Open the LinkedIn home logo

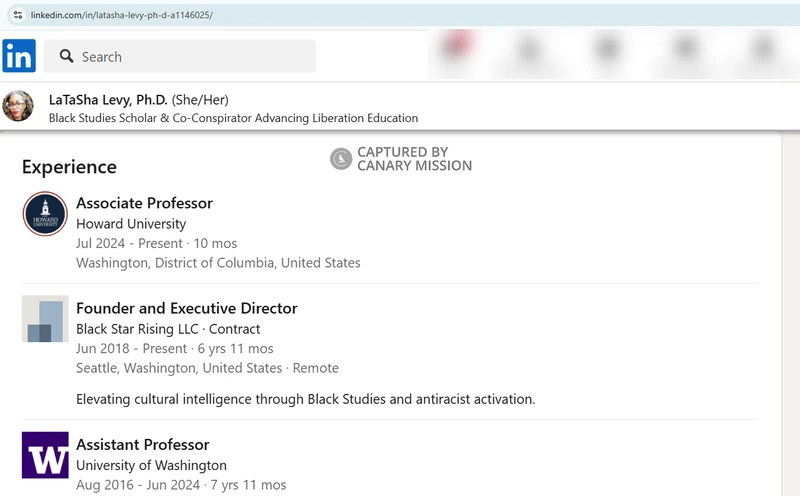[x=19, y=56]
